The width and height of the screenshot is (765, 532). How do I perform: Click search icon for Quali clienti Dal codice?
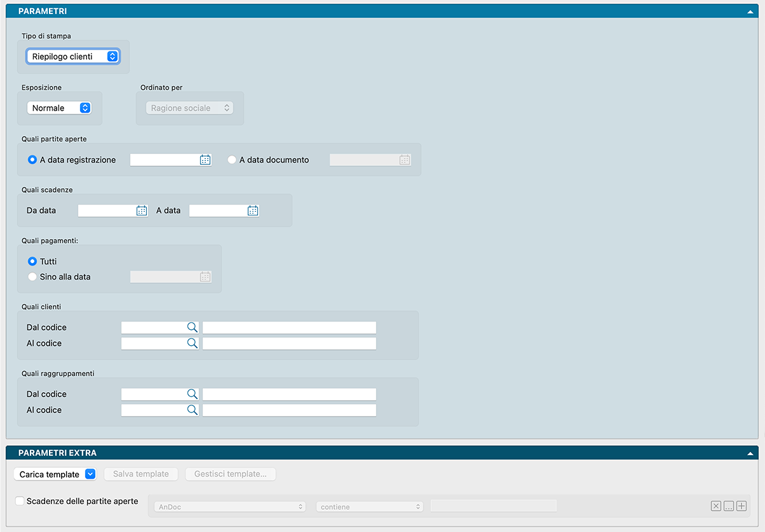pyautogui.click(x=192, y=327)
